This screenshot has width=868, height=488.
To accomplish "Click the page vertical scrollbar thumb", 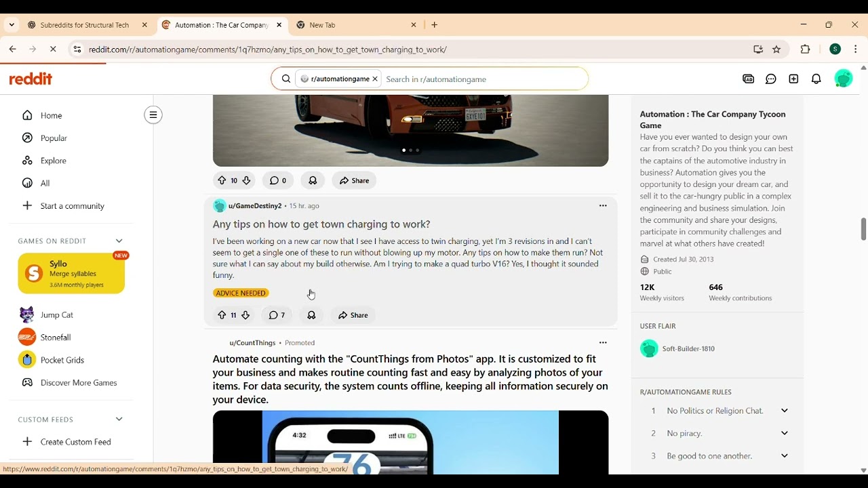I will (863, 229).
